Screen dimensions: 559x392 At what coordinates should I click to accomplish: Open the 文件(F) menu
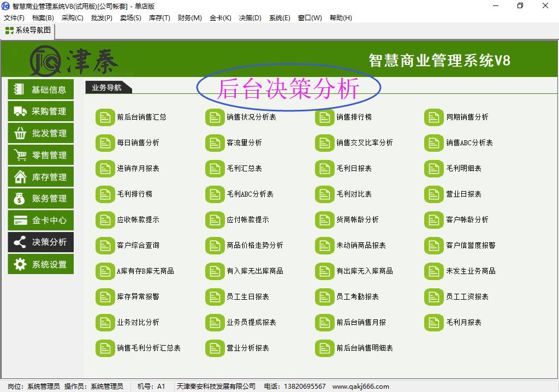tap(14, 18)
